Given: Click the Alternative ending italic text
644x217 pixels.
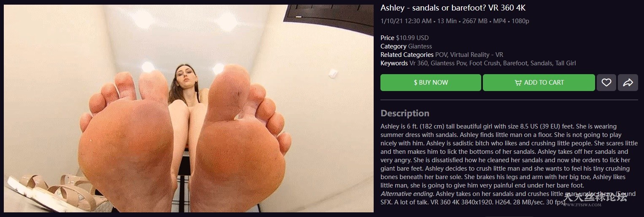Looking at the screenshot, I should [407, 194].
